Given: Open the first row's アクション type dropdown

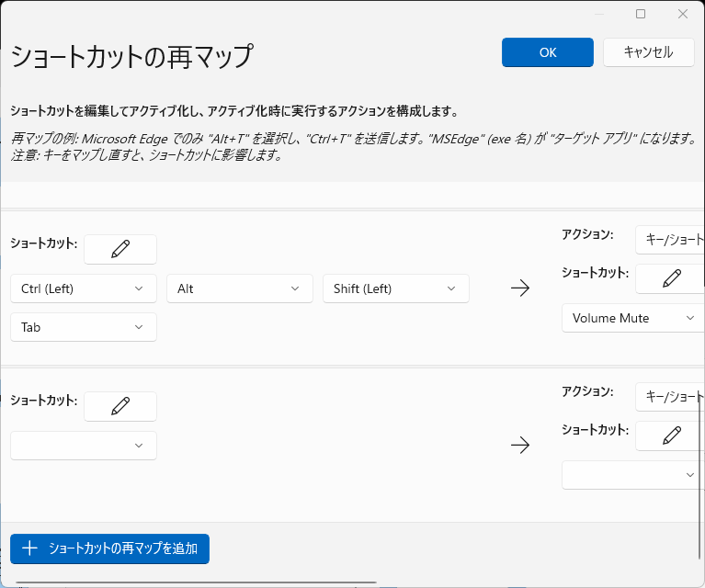Looking at the screenshot, I should pos(670,240).
